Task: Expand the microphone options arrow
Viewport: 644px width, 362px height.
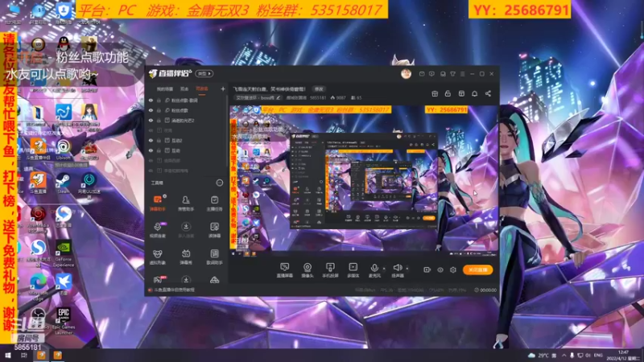Action: click(x=384, y=269)
